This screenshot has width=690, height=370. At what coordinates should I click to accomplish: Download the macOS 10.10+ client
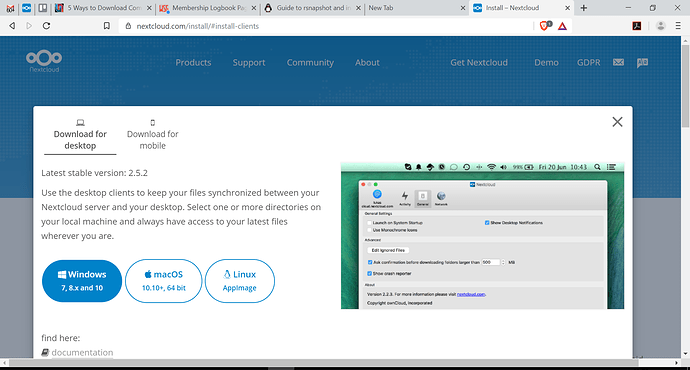pos(164,281)
